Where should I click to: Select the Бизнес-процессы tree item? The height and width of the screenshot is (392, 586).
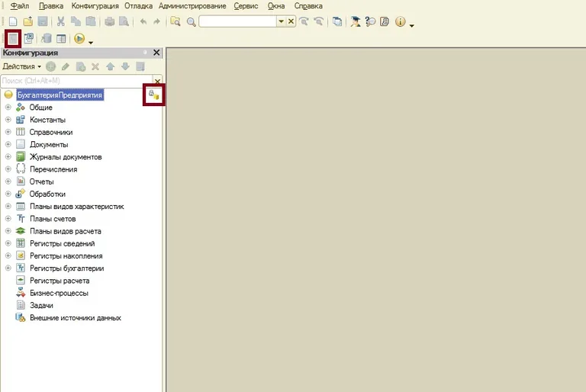[x=58, y=293]
